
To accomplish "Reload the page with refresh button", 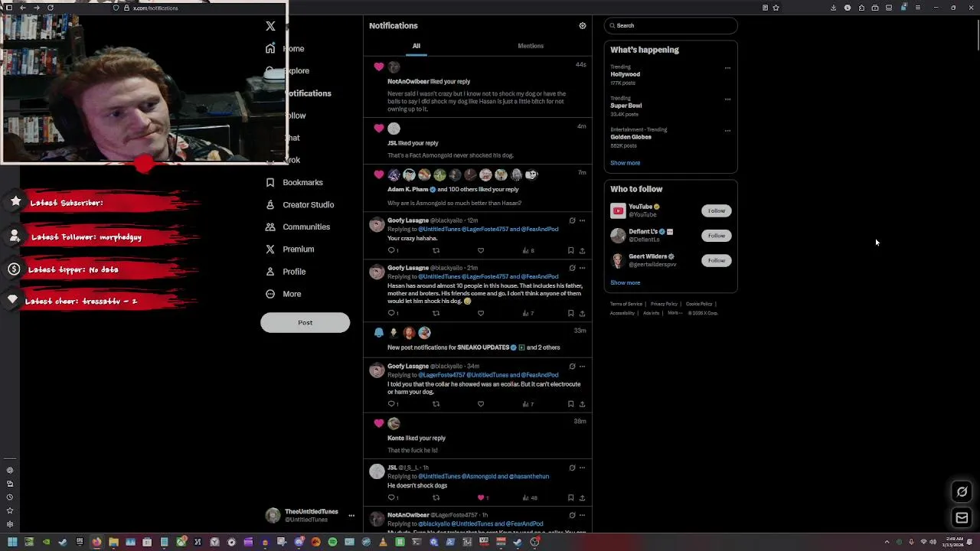I will 51,8.
